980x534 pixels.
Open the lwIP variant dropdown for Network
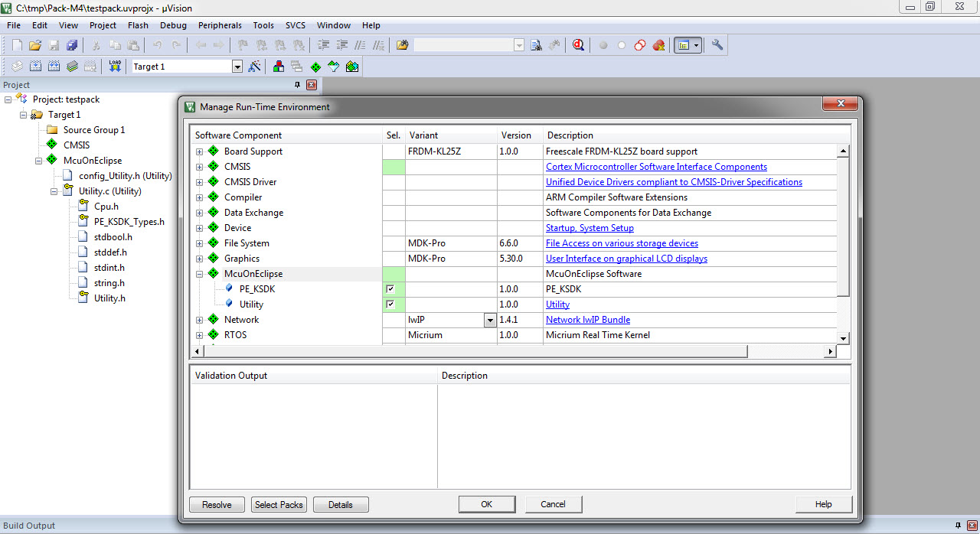pyautogui.click(x=490, y=321)
